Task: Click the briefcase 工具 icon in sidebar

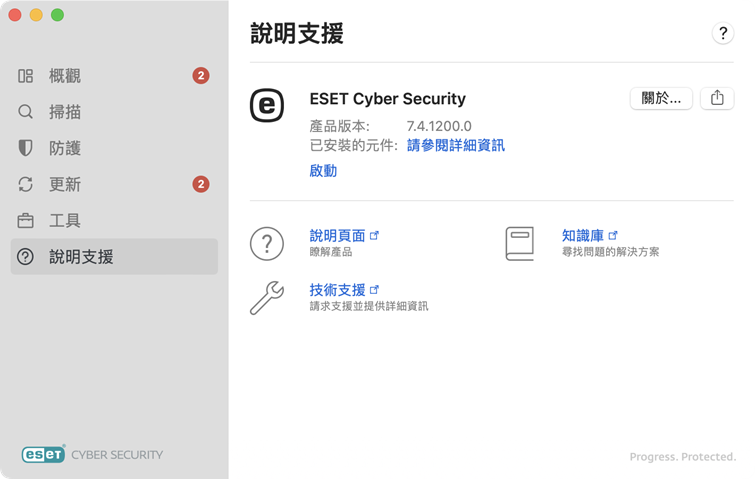Action: [26, 220]
